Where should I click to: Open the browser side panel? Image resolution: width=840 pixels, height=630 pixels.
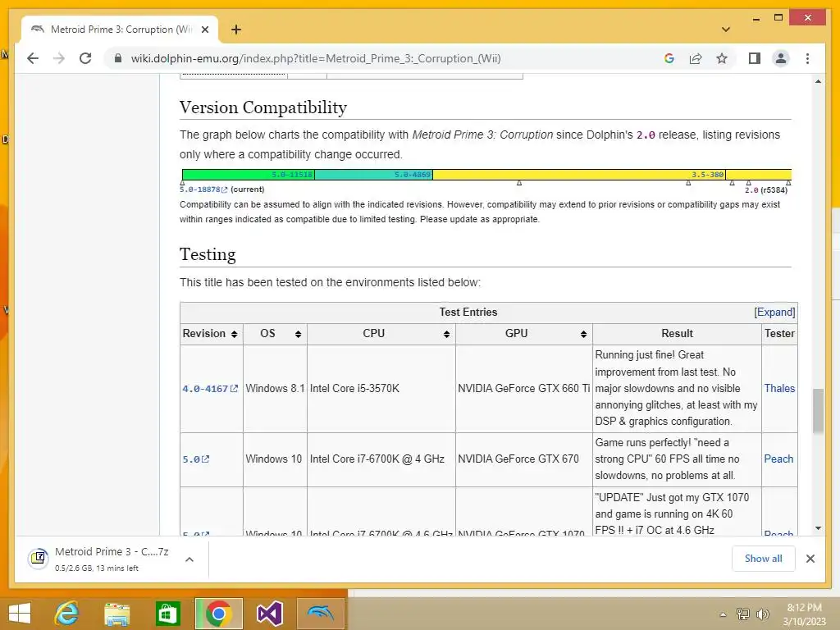pyautogui.click(x=755, y=58)
